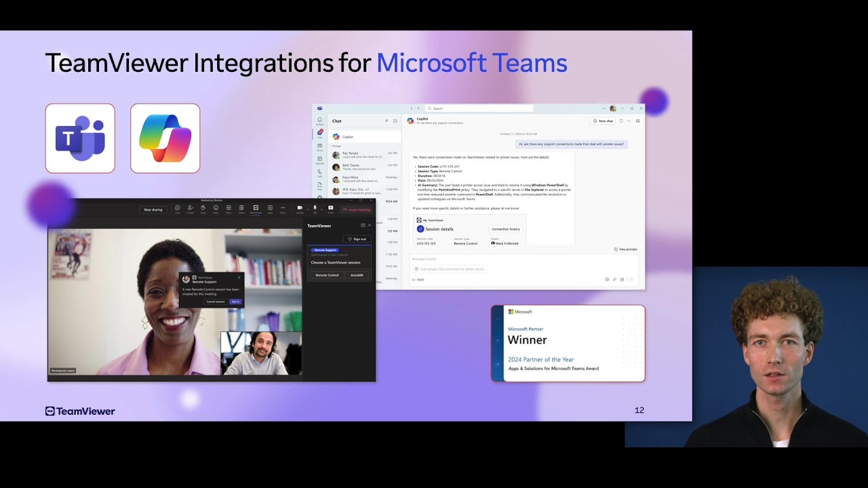The image size is (868, 488).
Task: Collapse the Pinned chats section
Action: (x=336, y=146)
